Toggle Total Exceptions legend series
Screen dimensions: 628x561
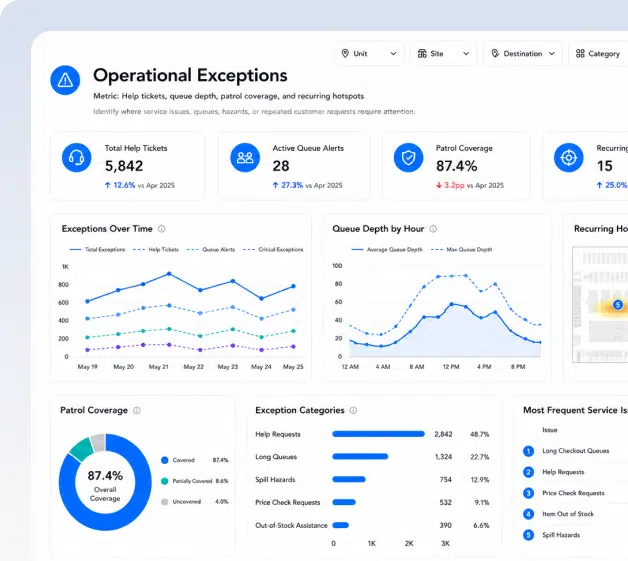pyautogui.click(x=97, y=249)
